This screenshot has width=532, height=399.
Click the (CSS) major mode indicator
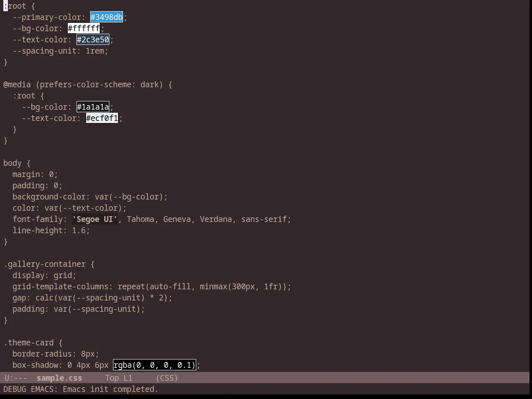pyautogui.click(x=167, y=378)
